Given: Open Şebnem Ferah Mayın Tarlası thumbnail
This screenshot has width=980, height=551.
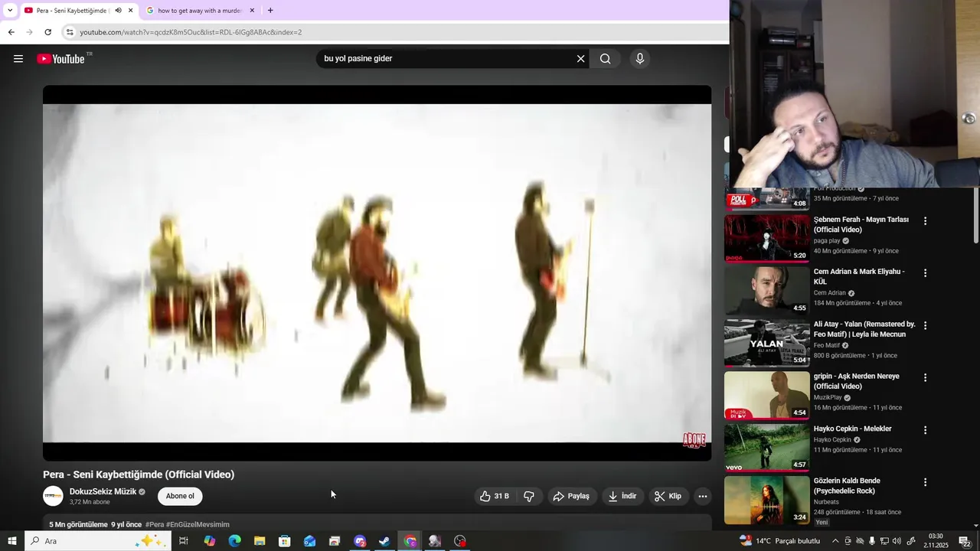Looking at the screenshot, I should pos(766,238).
